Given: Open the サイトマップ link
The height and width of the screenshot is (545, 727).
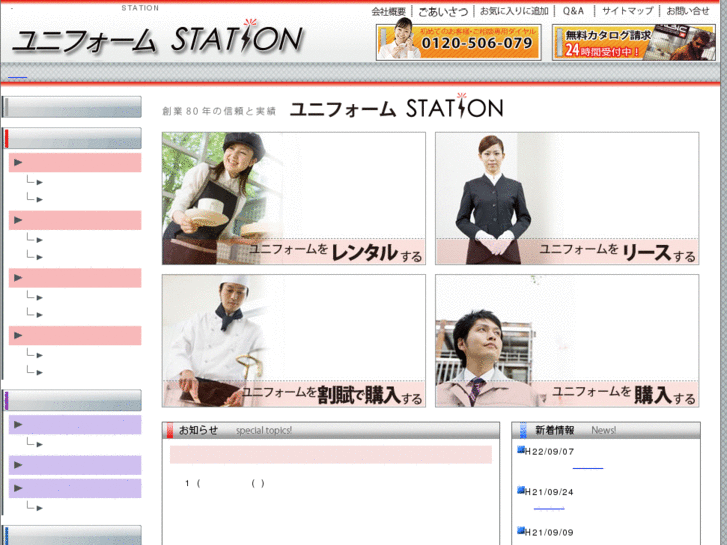Looking at the screenshot, I should pos(627,11).
